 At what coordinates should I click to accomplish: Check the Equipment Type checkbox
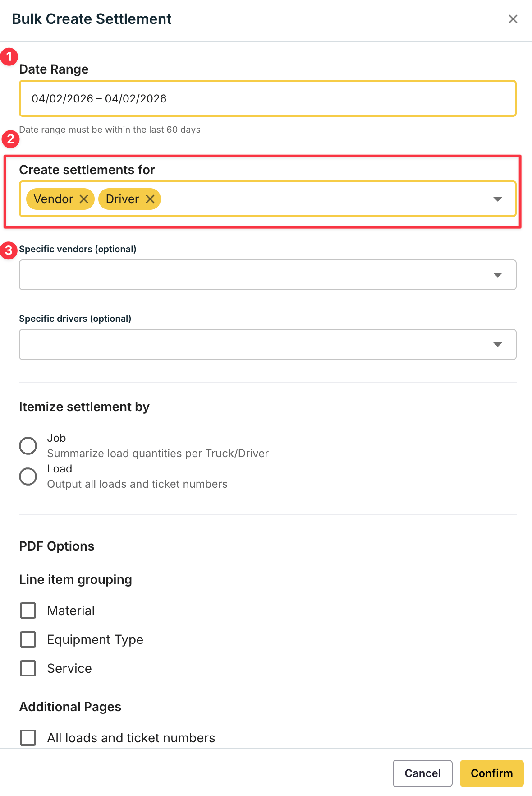[28, 639]
